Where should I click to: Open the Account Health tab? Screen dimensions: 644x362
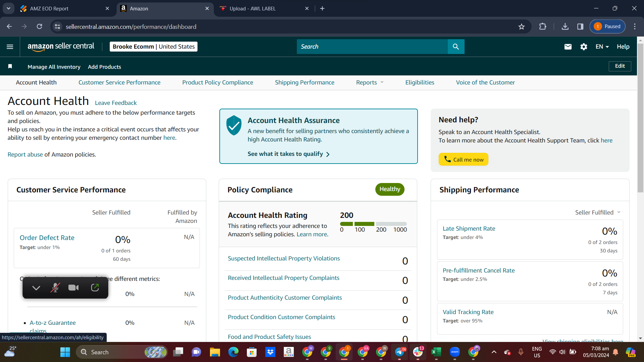coord(36,82)
